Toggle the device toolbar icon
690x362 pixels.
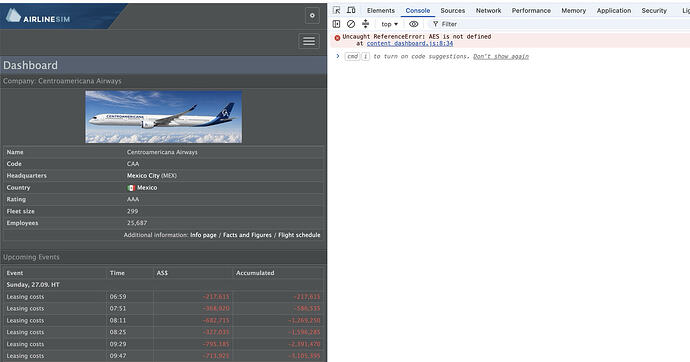coord(351,10)
